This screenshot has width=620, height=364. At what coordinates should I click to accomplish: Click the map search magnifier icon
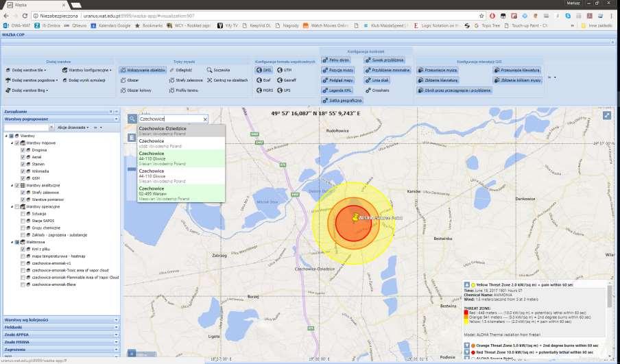(132, 119)
